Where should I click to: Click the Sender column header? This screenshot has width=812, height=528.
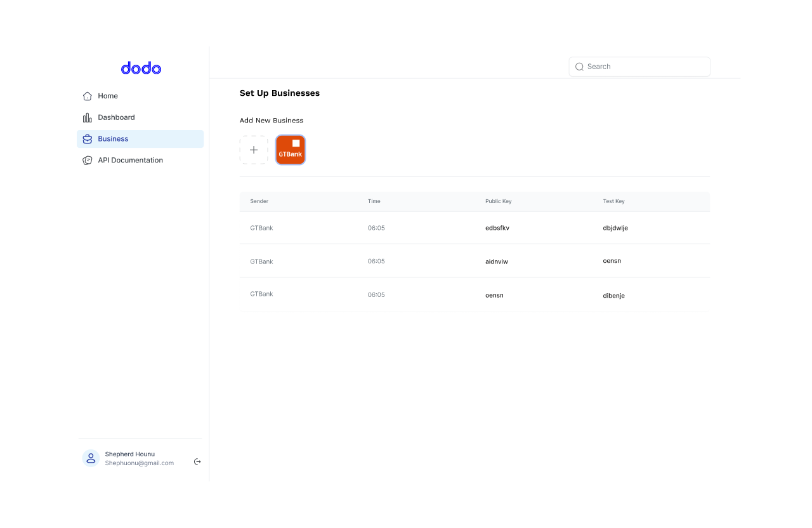click(259, 201)
